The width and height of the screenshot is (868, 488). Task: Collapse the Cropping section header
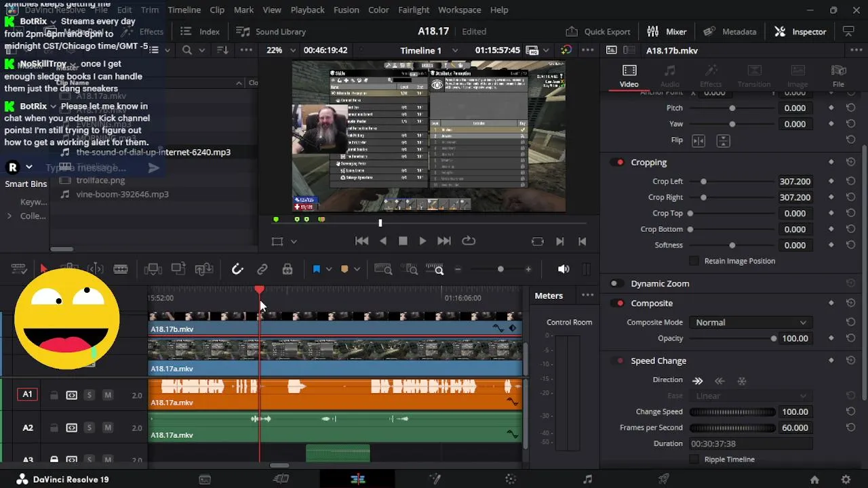[x=649, y=163]
